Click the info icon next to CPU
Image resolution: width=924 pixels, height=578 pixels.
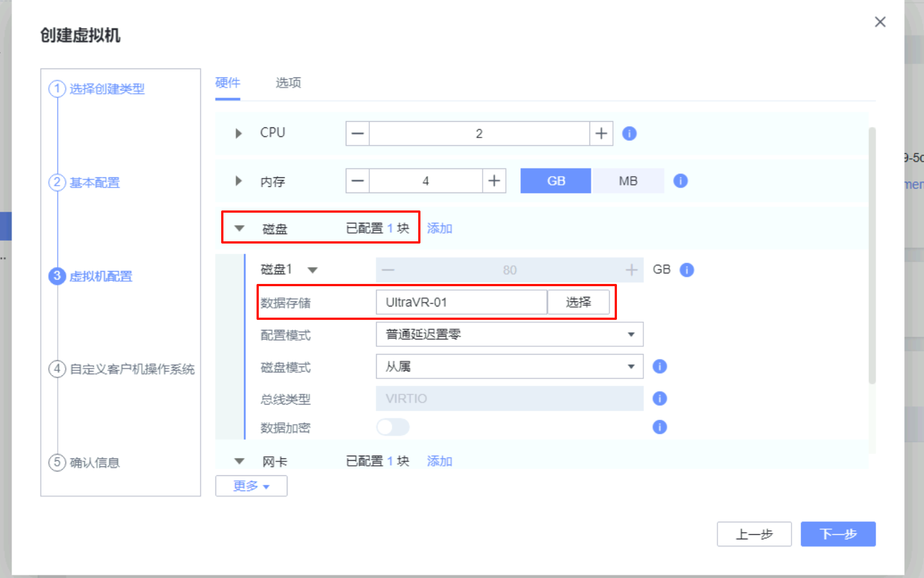pyautogui.click(x=629, y=134)
